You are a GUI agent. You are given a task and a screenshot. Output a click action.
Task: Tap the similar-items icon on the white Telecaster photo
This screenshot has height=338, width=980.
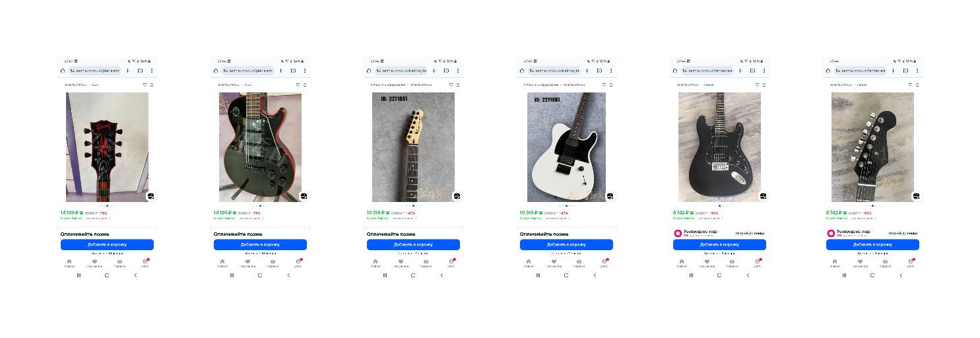tap(610, 196)
